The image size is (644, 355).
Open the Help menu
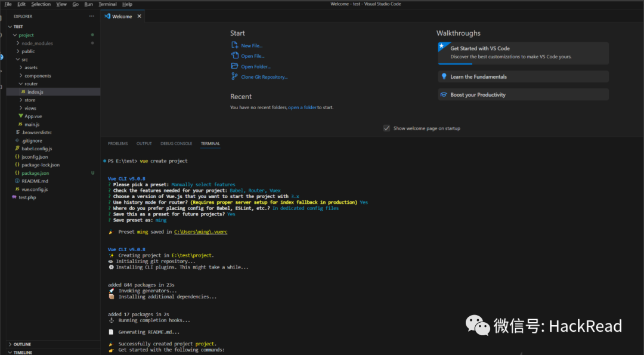click(128, 4)
